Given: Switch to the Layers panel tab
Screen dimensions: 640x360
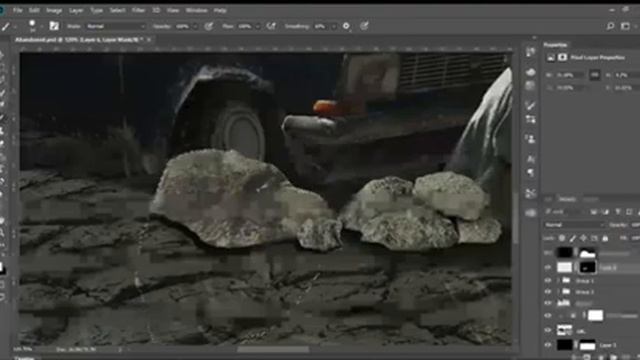Looking at the screenshot, I should pos(567,199).
